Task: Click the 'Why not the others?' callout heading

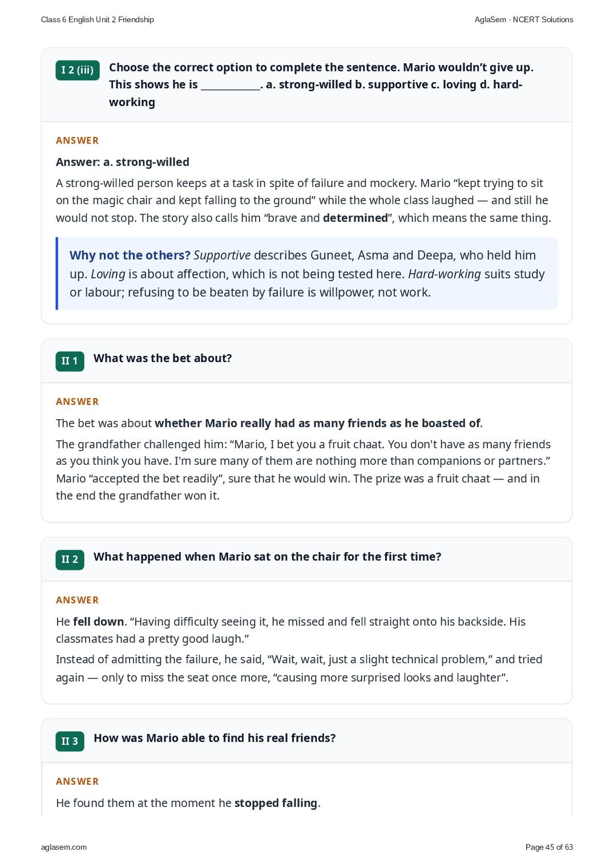Action: [130, 255]
